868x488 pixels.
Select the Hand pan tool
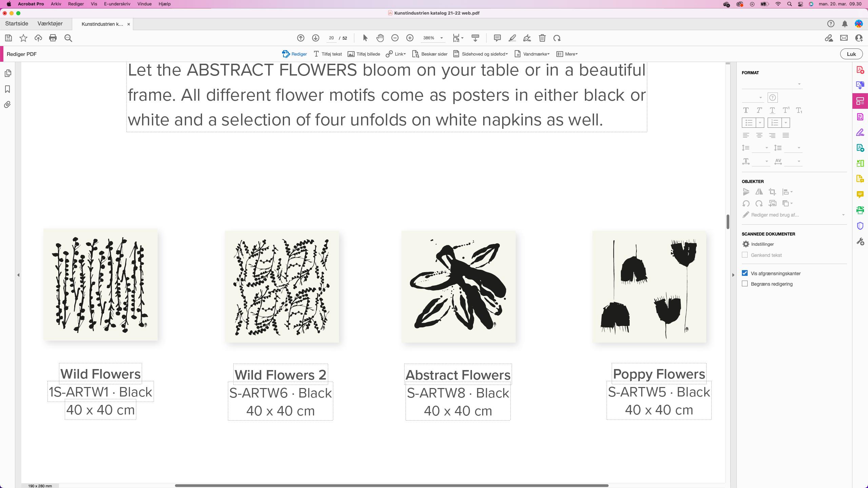click(x=380, y=38)
